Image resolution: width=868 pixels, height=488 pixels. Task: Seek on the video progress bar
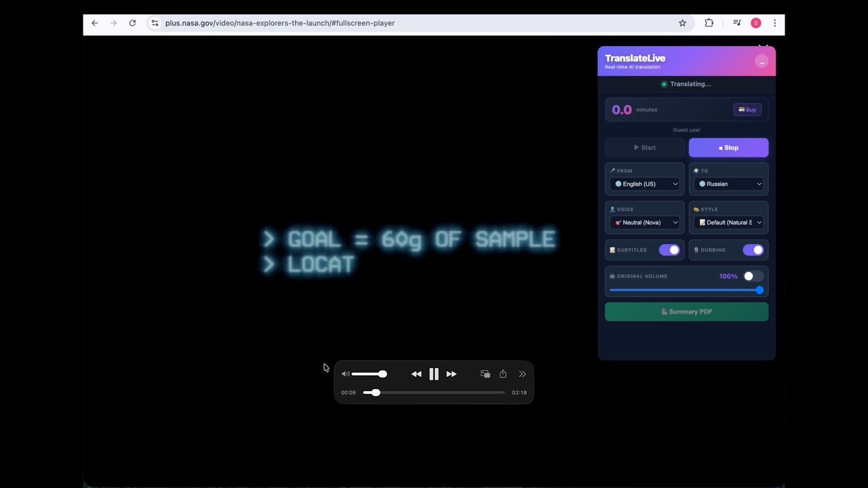(x=434, y=392)
